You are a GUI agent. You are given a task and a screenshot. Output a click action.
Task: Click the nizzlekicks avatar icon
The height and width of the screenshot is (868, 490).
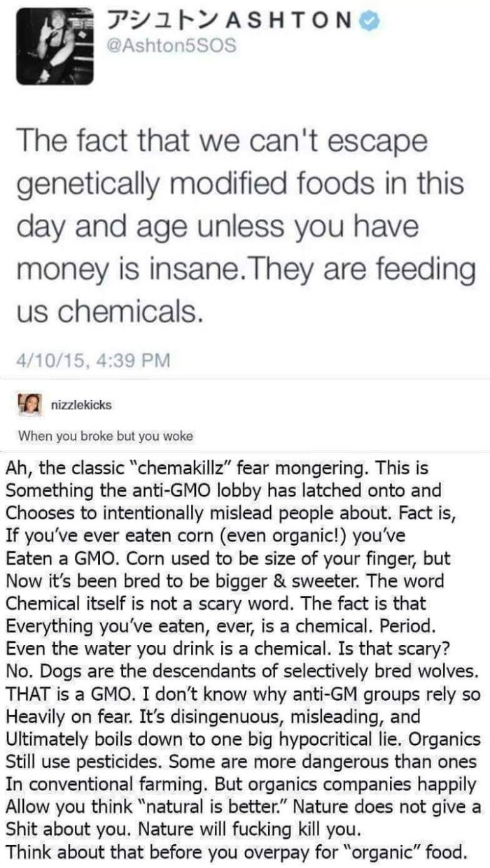[29, 404]
